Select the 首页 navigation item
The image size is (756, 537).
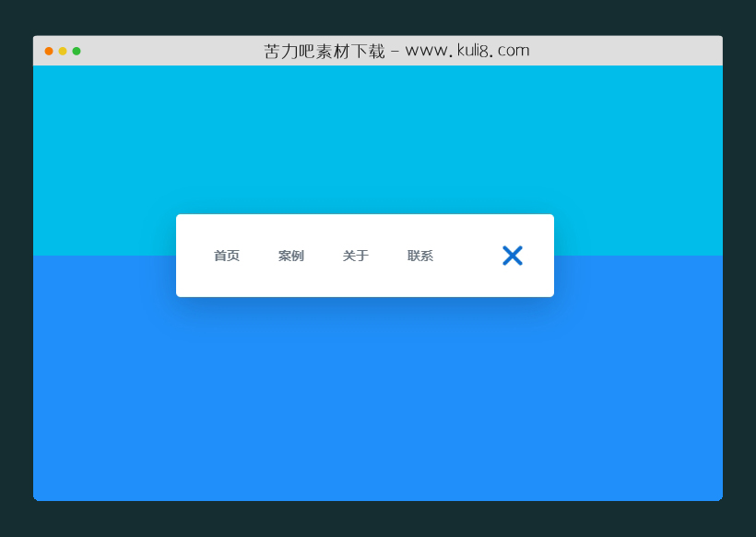(x=226, y=256)
